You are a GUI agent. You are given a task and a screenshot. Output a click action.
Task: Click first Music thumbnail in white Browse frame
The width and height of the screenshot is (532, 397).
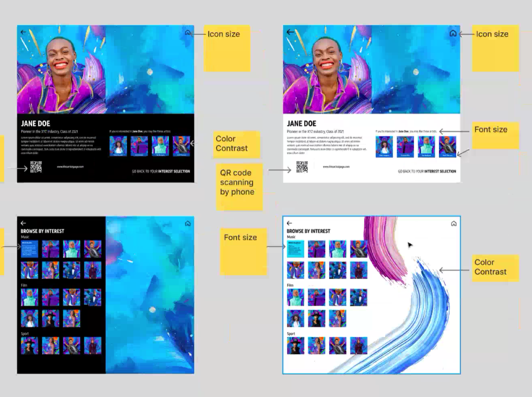[x=296, y=249]
